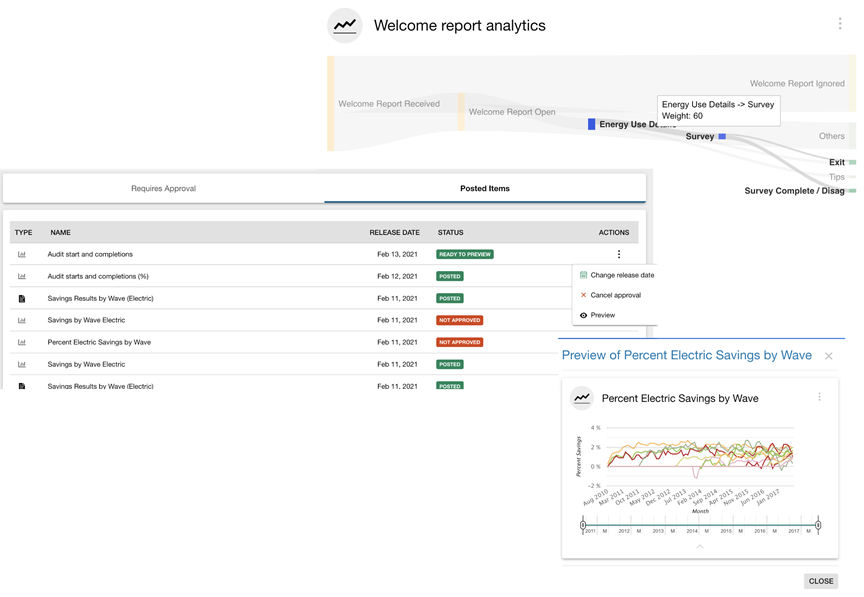Switch to the Requires Approval tab
Screen dimensions: 864x597
pos(164,189)
